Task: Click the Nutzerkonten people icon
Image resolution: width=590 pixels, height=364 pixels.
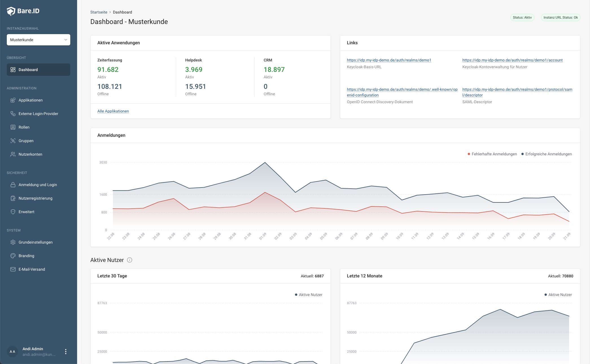Action: click(13, 154)
